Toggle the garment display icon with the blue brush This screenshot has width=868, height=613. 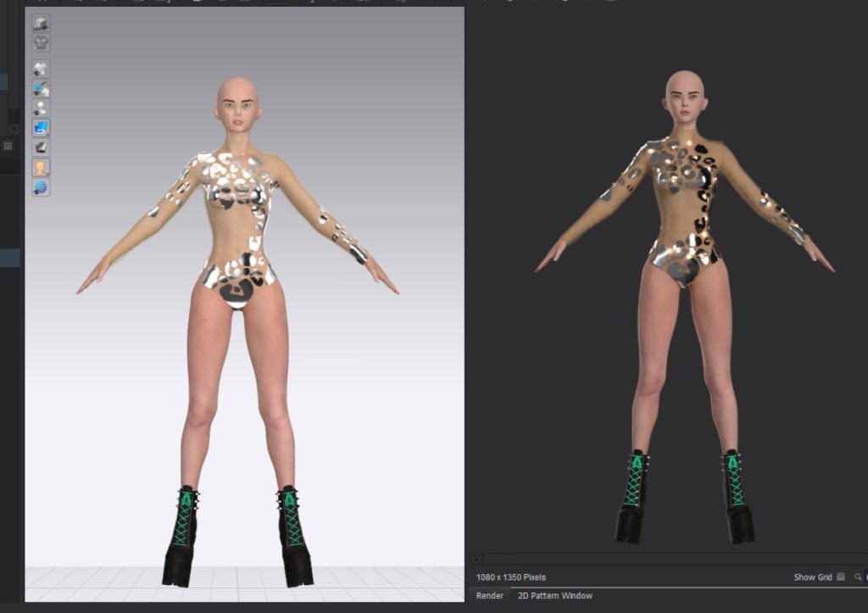(x=41, y=88)
